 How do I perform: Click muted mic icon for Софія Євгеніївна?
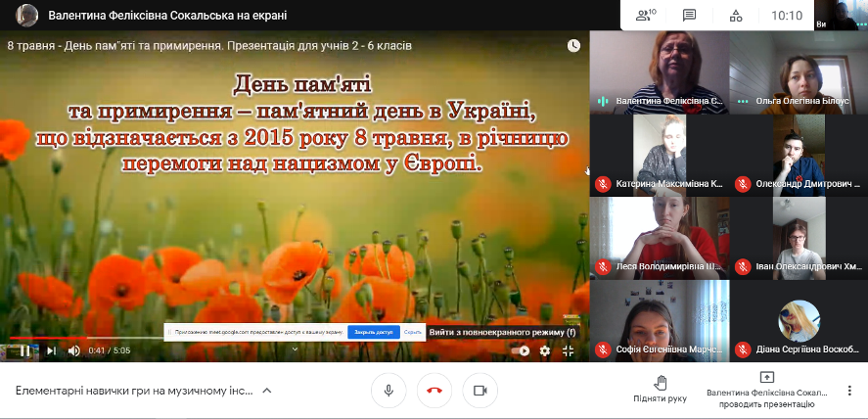coord(603,349)
